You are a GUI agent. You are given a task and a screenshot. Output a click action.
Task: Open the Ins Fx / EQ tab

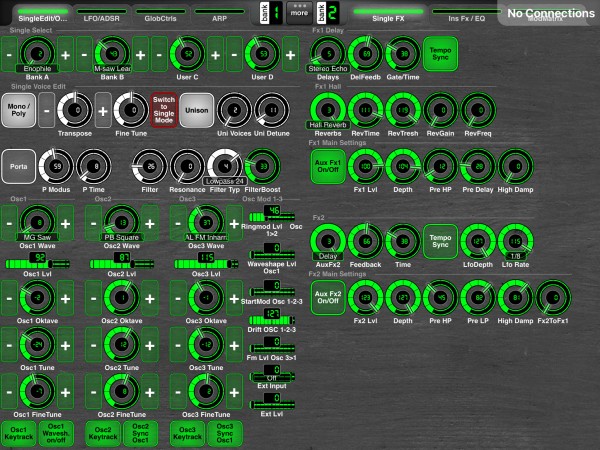466,15
